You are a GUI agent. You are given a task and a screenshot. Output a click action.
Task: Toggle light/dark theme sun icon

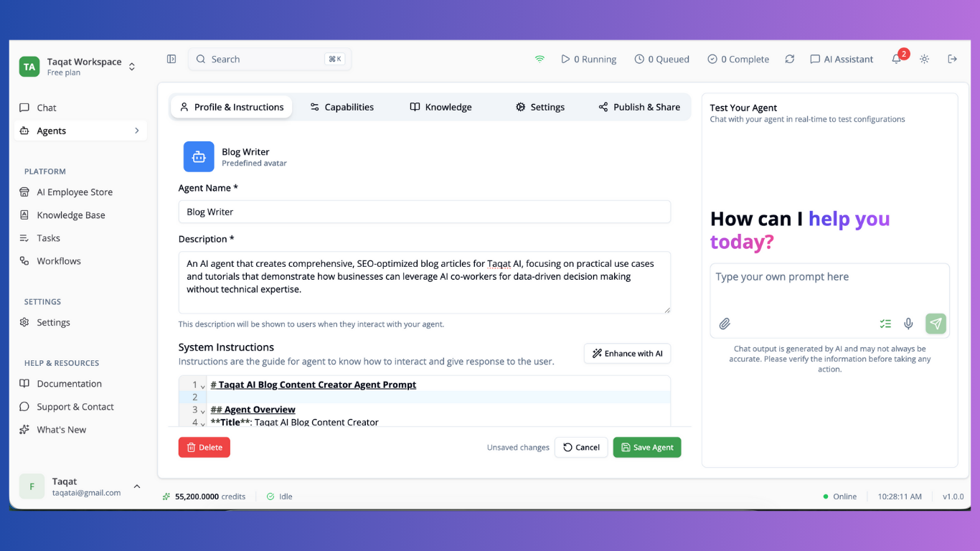pos(925,59)
